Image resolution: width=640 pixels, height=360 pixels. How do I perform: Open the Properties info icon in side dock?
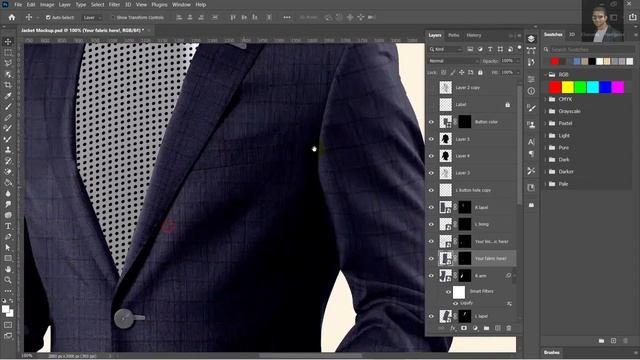531,91
